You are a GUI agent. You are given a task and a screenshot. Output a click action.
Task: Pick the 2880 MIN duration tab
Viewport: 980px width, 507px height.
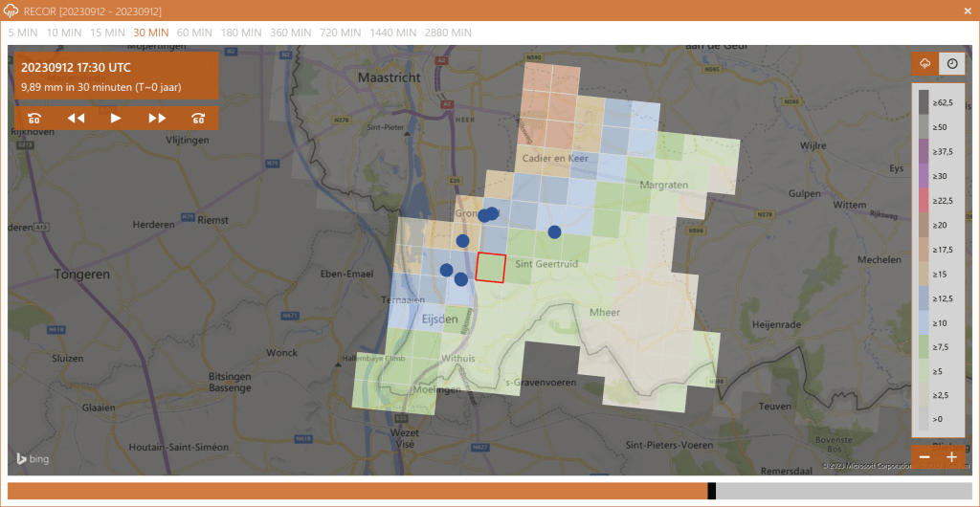tap(448, 32)
